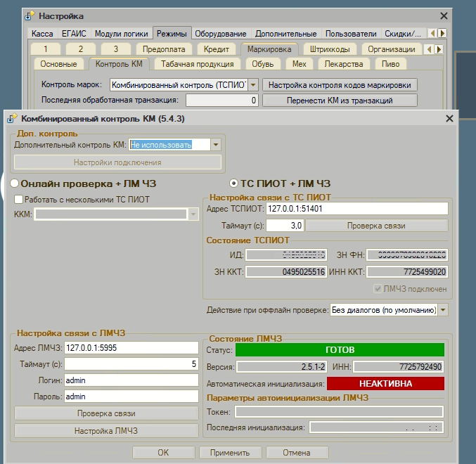Open the Мех tab
The width and height of the screenshot is (476, 464).
coord(300,64)
